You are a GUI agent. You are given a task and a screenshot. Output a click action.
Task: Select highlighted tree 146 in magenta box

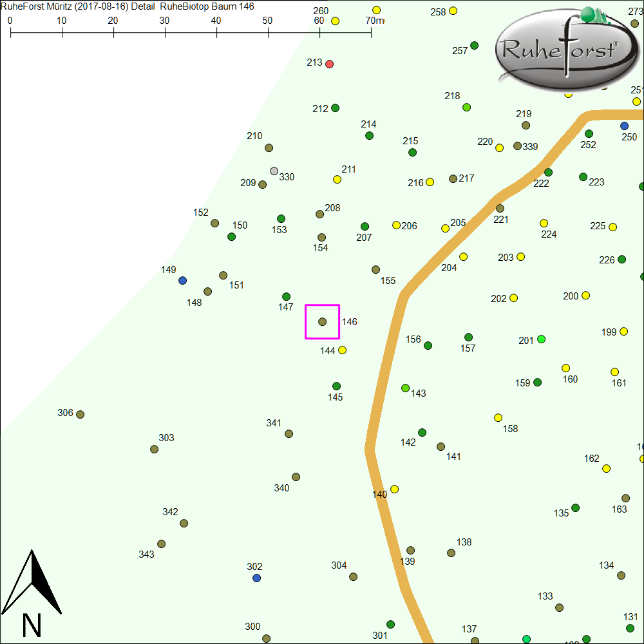click(323, 321)
